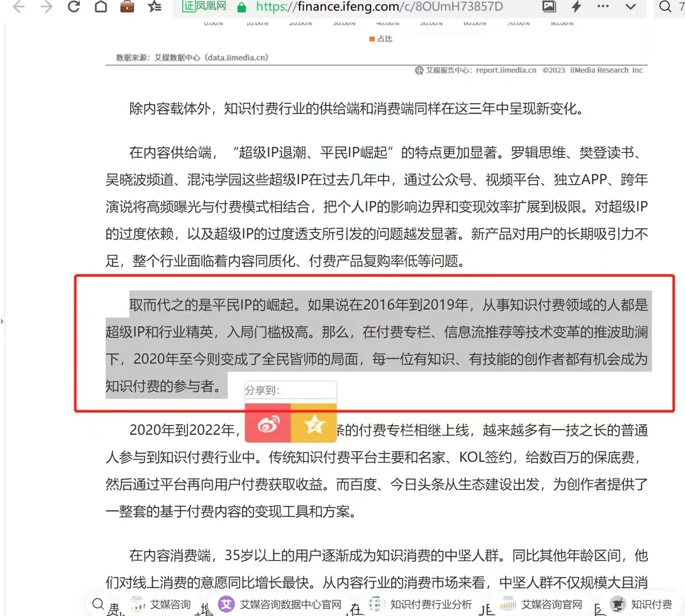View the green padlock security info
The image size is (685, 616).
(241, 7)
